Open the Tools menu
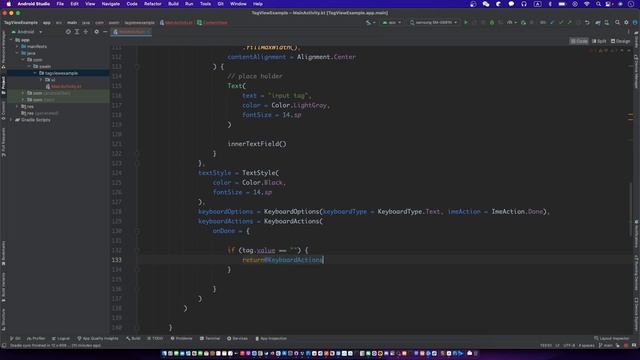This screenshot has width=640, height=360. click(x=205, y=4)
